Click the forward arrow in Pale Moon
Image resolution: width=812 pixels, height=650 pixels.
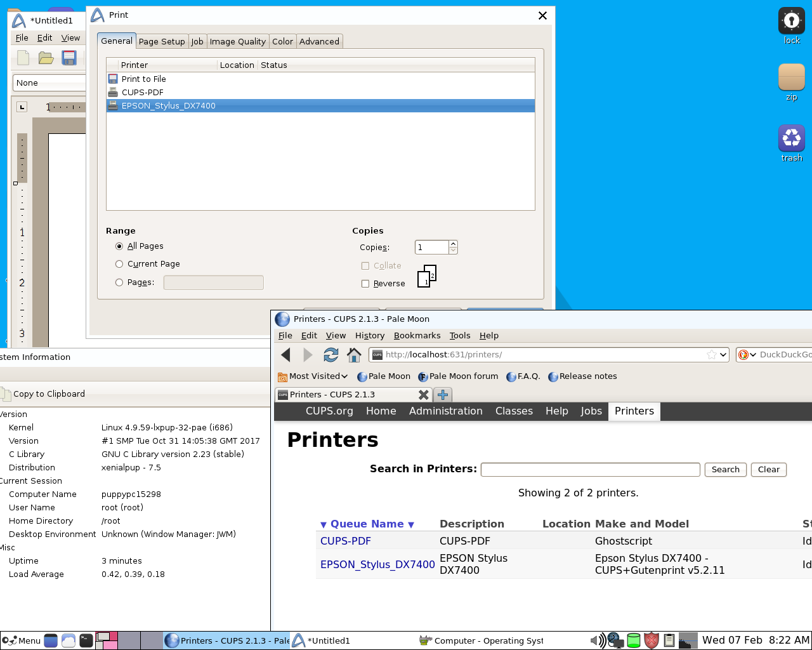point(308,355)
